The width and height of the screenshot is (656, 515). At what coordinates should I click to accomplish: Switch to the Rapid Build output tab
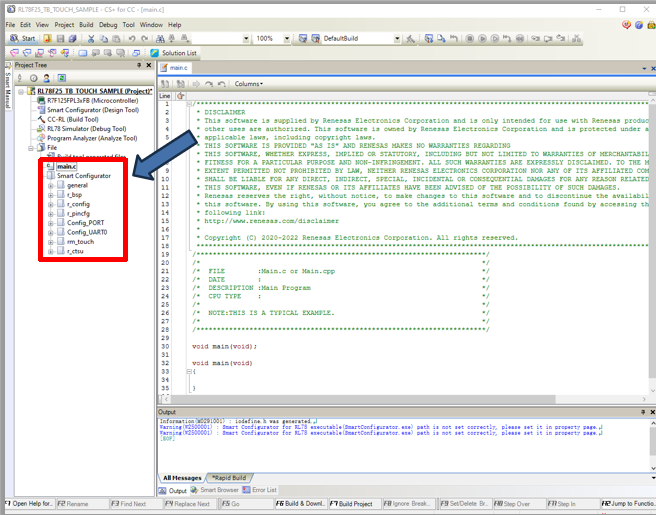click(x=229, y=478)
